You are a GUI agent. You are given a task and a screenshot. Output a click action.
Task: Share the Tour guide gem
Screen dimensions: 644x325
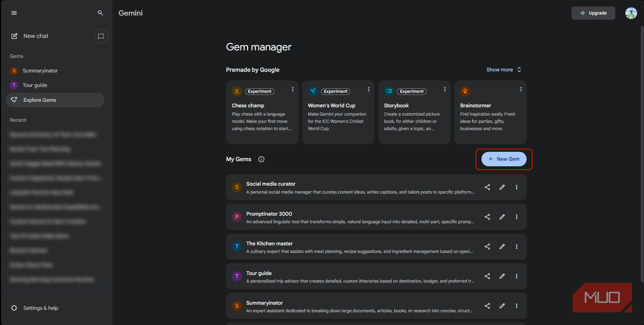[487, 276]
